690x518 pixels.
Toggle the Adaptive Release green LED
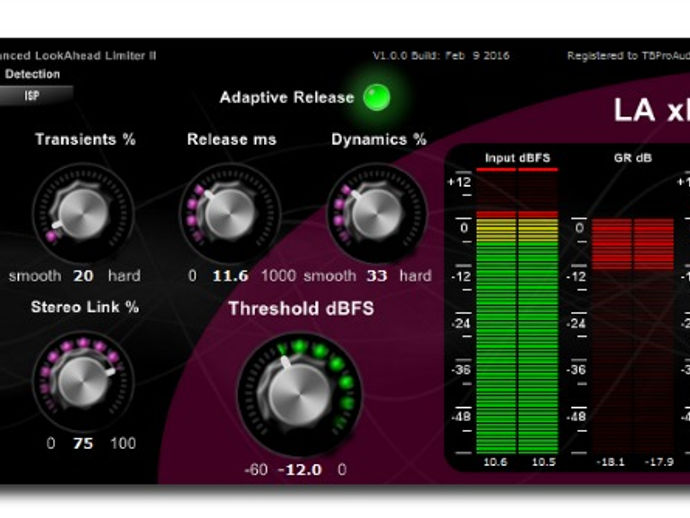click(x=377, y=97)
